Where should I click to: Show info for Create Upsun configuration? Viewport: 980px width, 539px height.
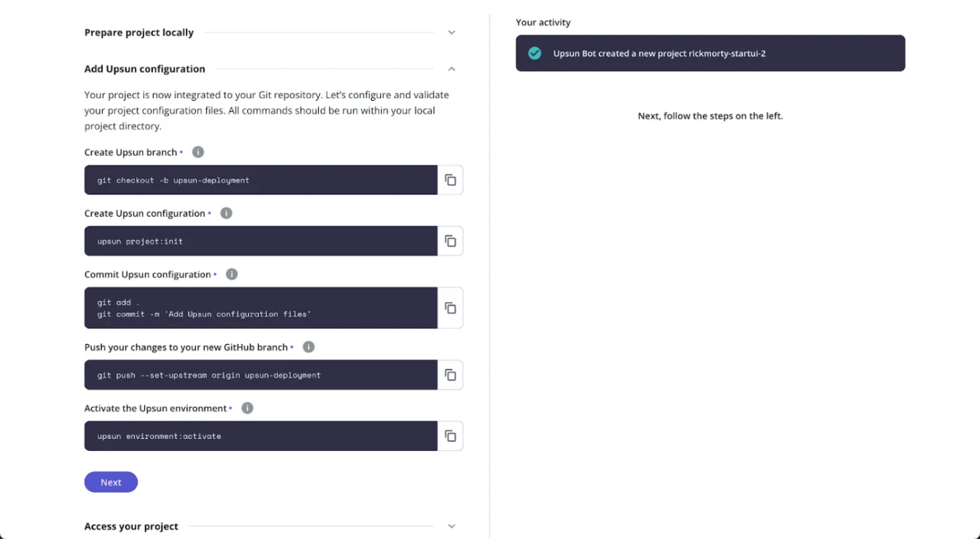(x=226, y=213)
